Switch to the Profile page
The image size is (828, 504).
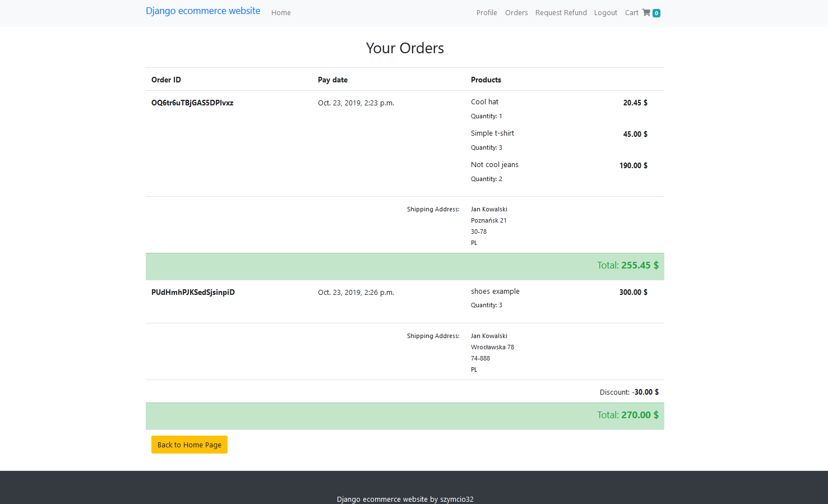point(486,12)
